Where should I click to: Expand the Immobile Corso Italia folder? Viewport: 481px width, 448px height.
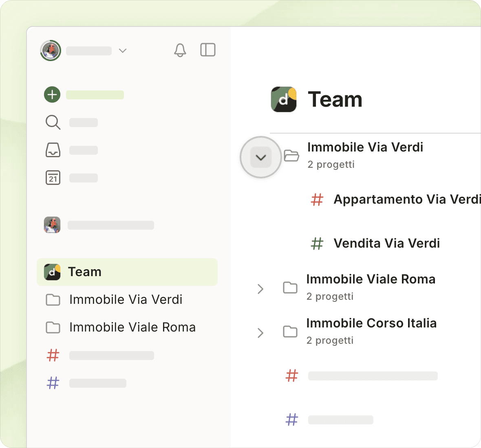point(260,333)
